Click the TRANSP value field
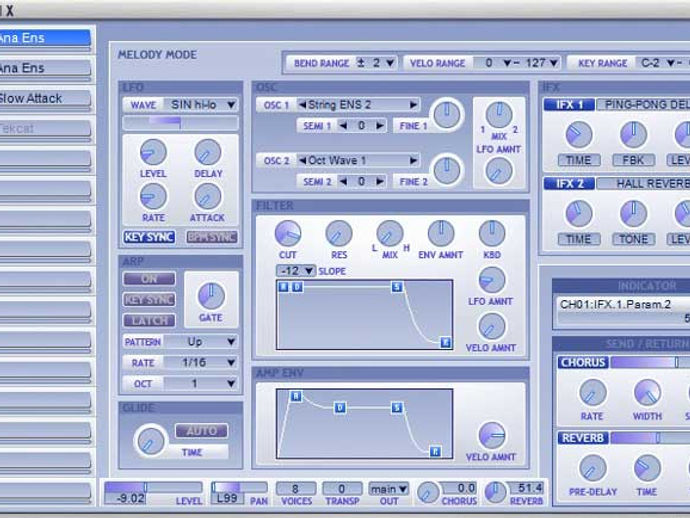This screenshot has width=690, height=518. (342, 489)
